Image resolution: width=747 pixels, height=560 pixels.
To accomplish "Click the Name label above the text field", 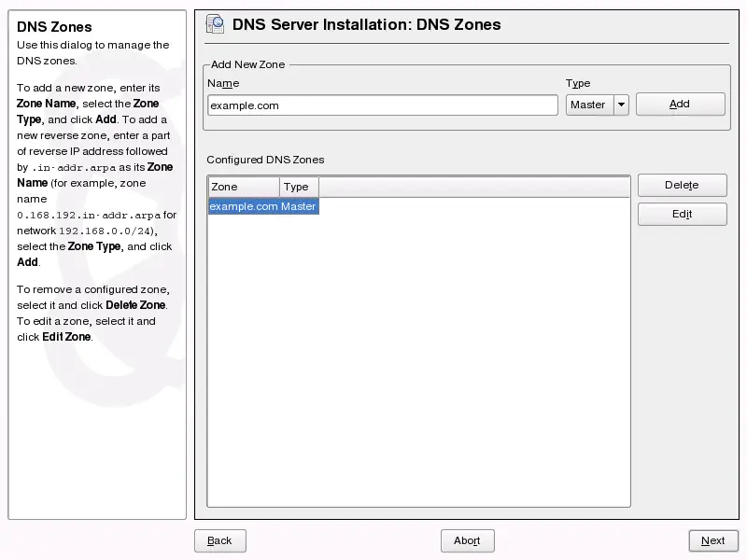I will 223,84.
